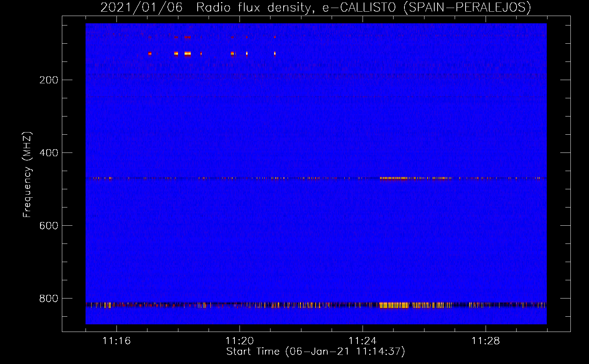This screenshot has height=364, width=589.
Task: Click the 'Start Time (06-Jan-21 11:14:37)' label
Action: [x=316, y=352]
